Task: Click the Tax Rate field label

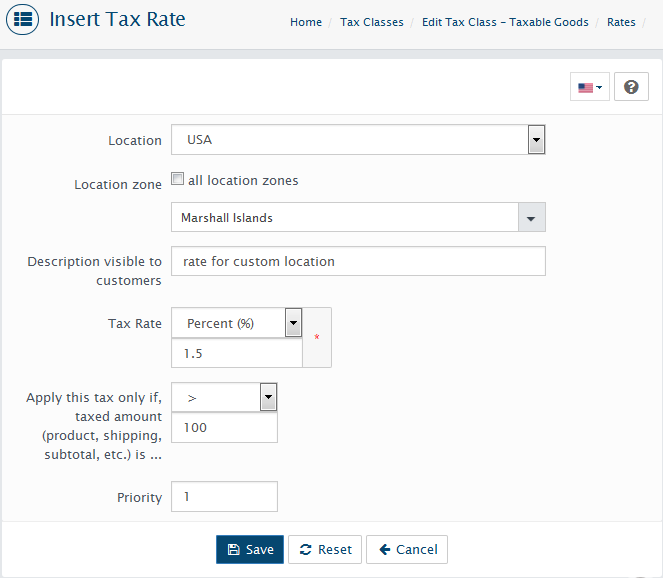Action: coord(135,323)
